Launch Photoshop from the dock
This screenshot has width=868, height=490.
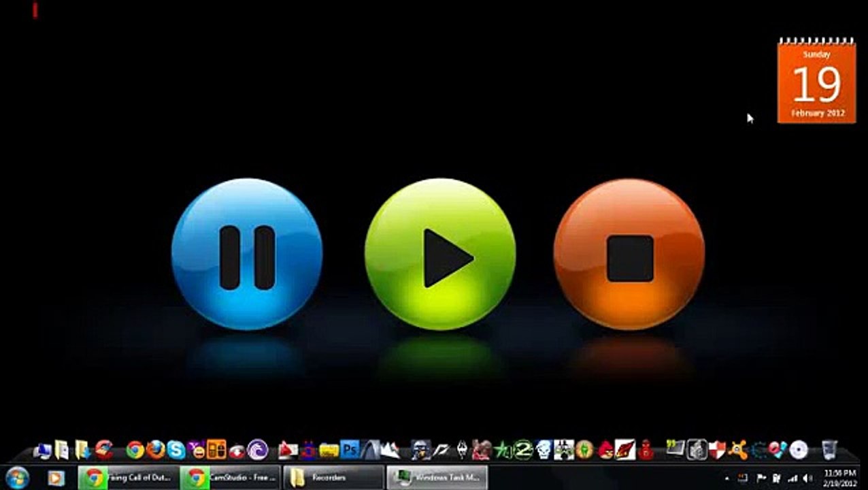(x=350, y=449)
